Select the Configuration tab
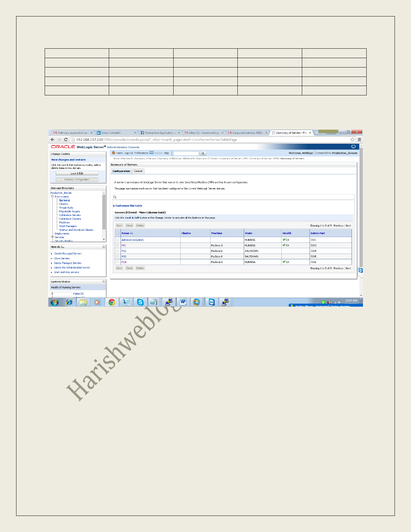411x532 pixels. 121,171
